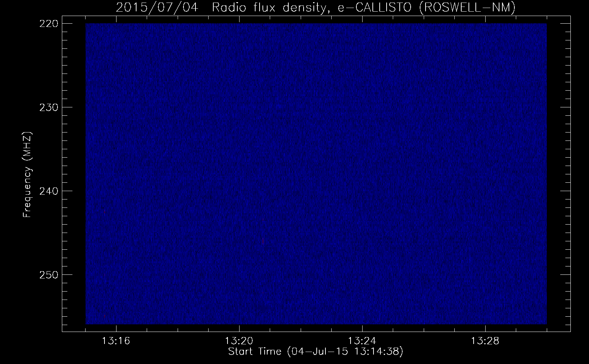Click the 13:28 time tick label
The width and height of the screenshot is (589, 364).
[485, 341]
